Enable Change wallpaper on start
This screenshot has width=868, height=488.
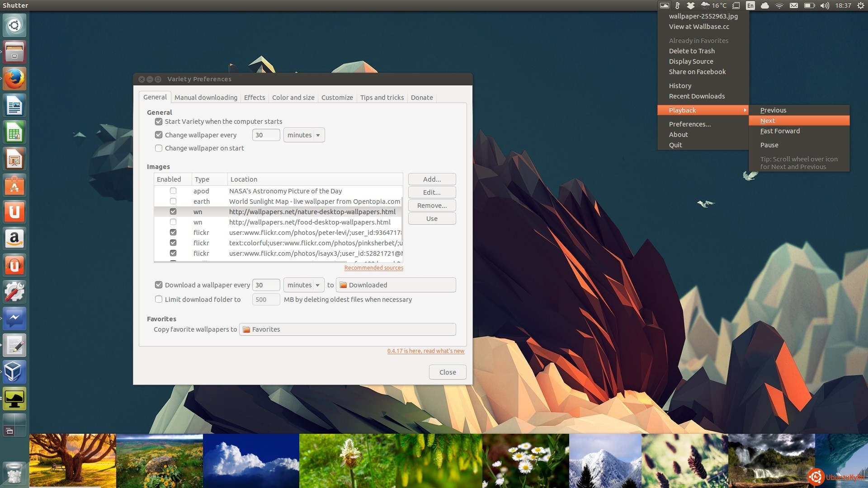(x=159, y=148)
